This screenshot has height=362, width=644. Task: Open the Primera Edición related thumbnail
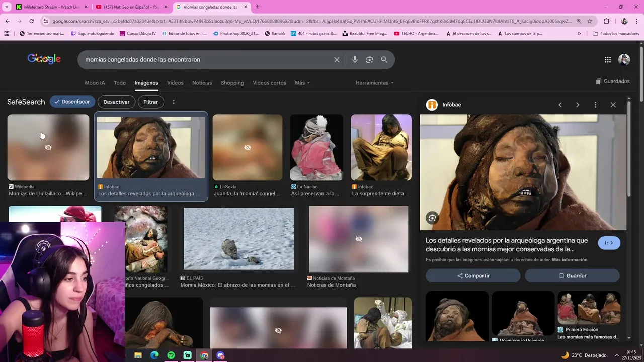tap(589, 308)
